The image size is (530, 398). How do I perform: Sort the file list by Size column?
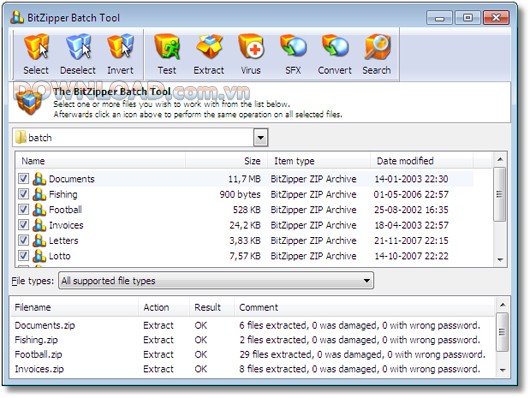point(226,161)
